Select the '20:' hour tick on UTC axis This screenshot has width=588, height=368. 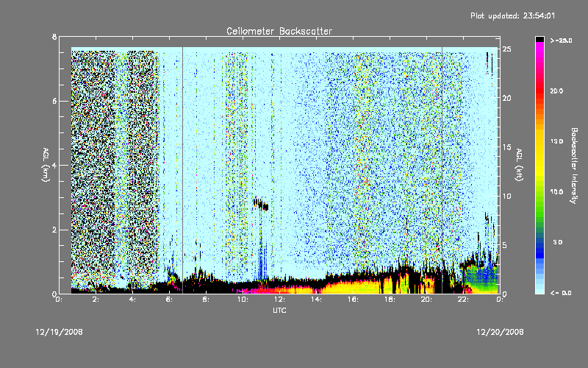point(427,300)
